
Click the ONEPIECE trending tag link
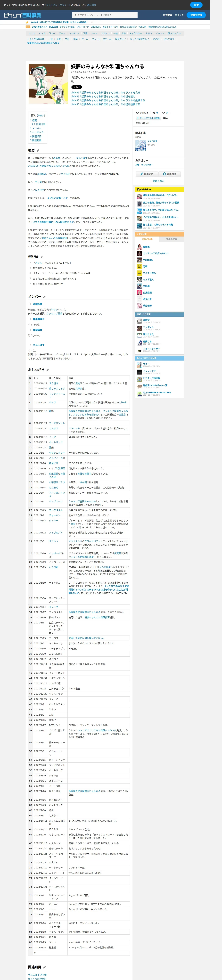(x=96, y=27)
